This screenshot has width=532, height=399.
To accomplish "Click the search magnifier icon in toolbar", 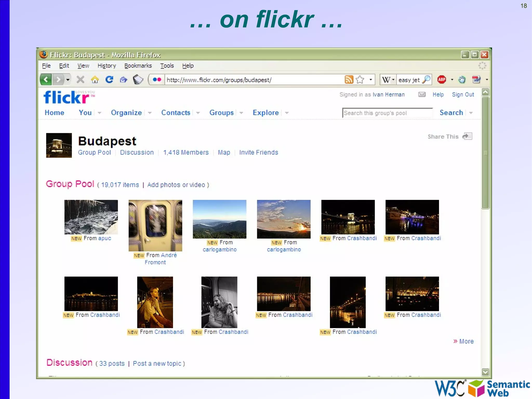I will pyautogui.click(x=426, y=80).
